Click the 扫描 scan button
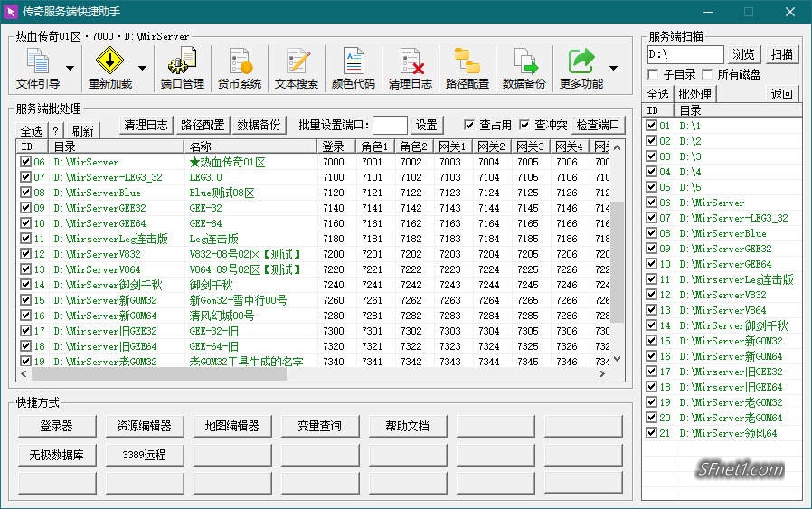This screenshot has height=509, width=812. [781, 54]
